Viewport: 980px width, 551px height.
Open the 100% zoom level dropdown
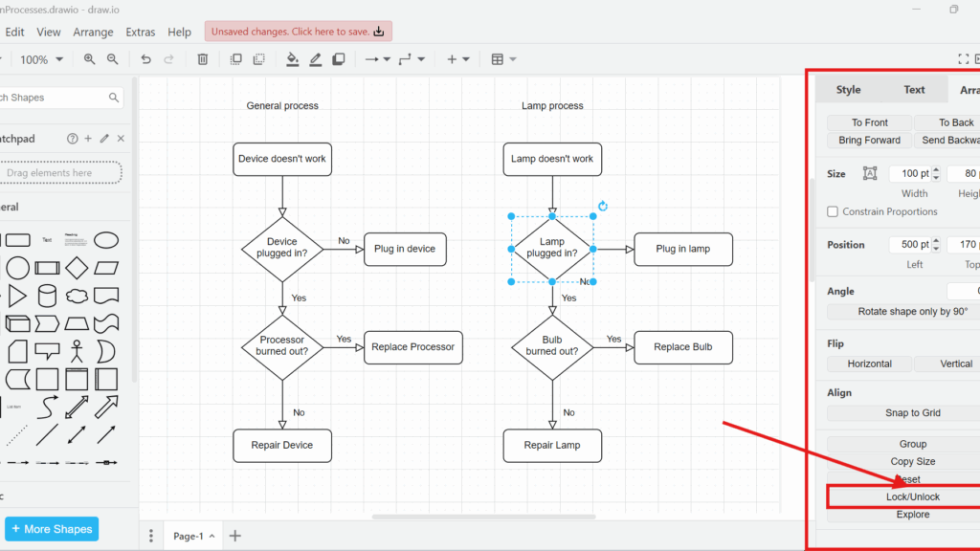click(41, 59)
